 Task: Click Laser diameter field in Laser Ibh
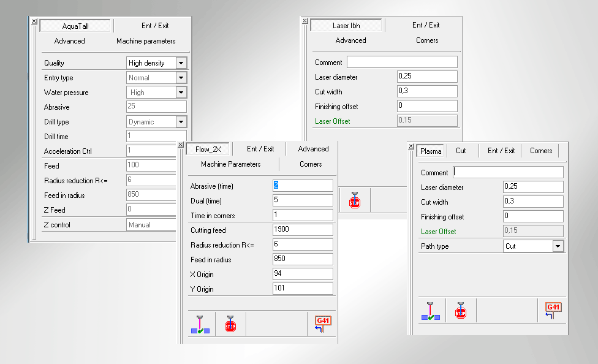427,77
